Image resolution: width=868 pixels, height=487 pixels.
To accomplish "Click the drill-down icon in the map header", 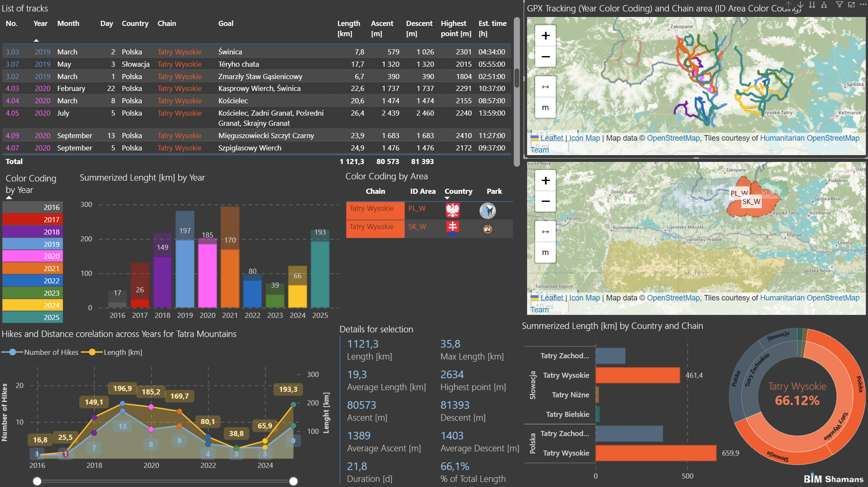I will [800, 5].
